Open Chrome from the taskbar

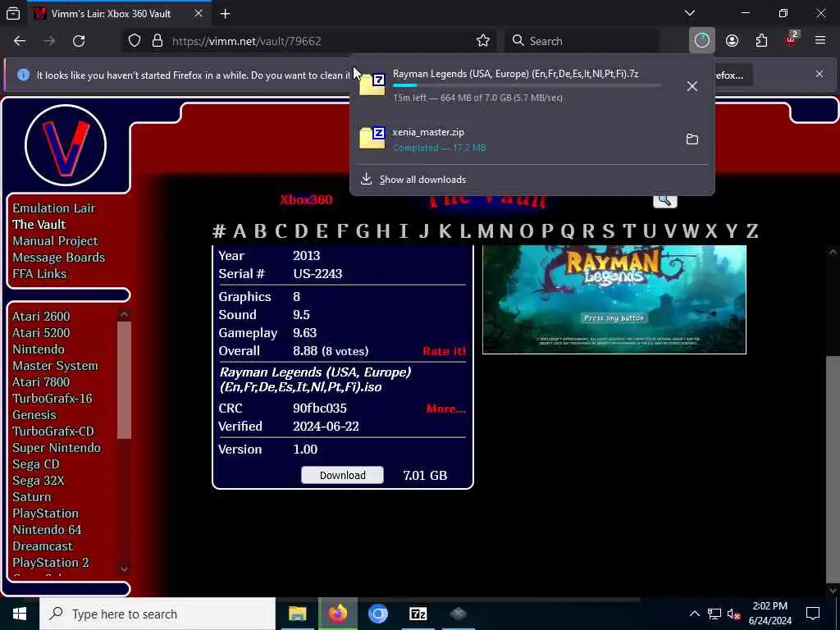click(x=377, y=614)
